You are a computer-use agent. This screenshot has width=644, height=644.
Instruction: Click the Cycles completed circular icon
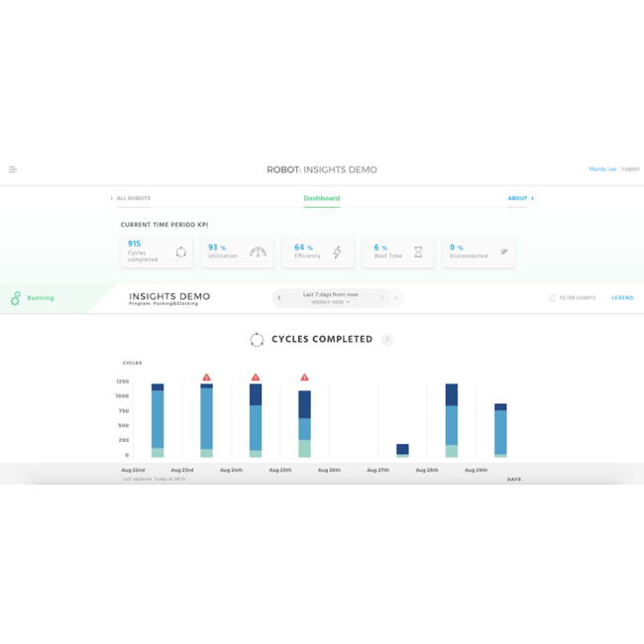[180, 252]
